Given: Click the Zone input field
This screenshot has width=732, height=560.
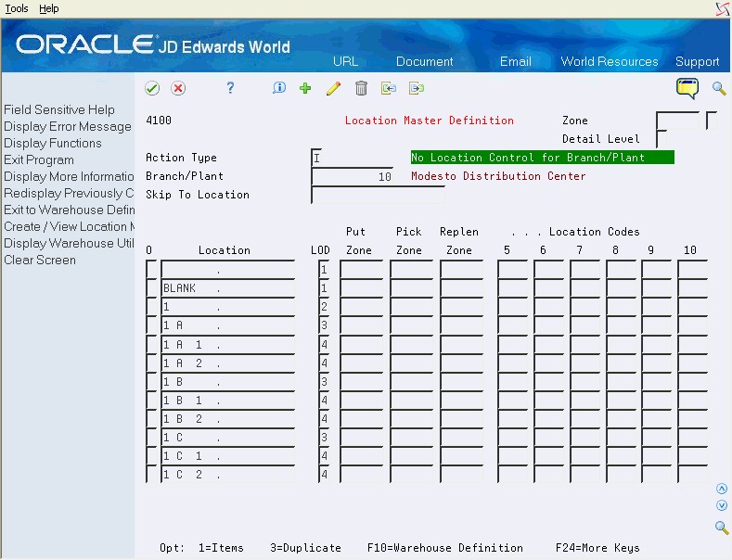Looking at the screenshot, I should click(678, 121).
